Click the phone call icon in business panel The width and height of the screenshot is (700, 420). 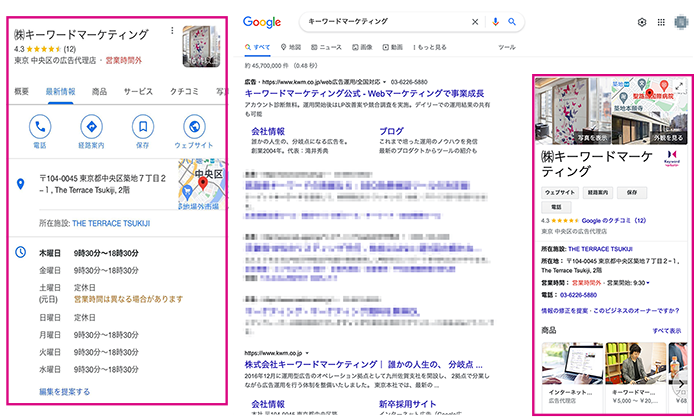click(x=40, y=127)
